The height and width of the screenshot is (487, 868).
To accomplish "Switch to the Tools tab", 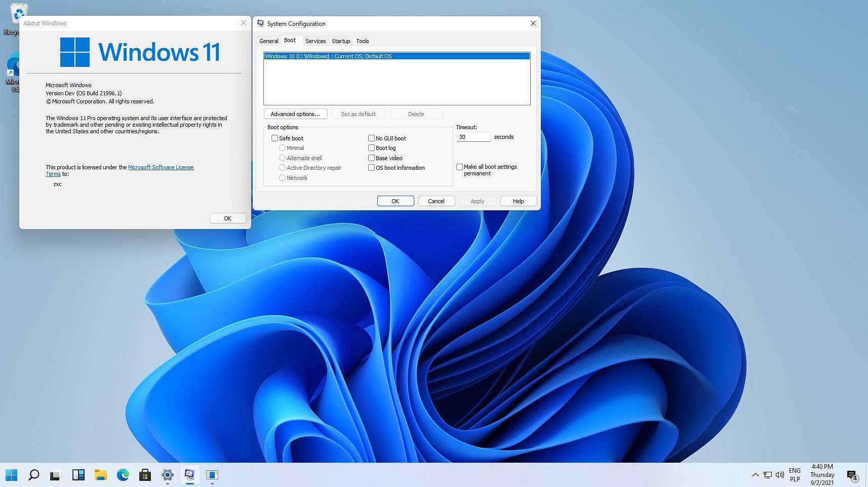I will tap(363, 41).
